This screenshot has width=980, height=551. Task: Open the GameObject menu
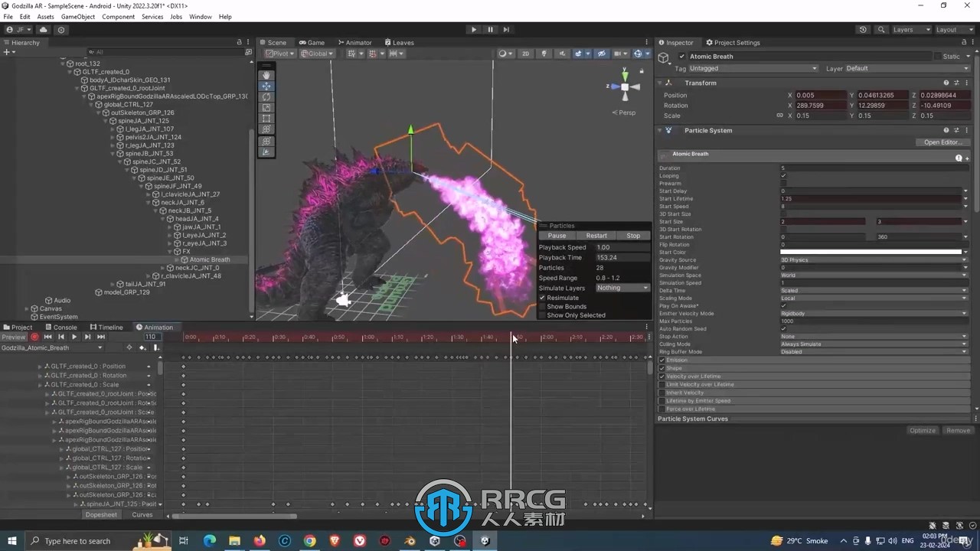[x=78, y=16]
